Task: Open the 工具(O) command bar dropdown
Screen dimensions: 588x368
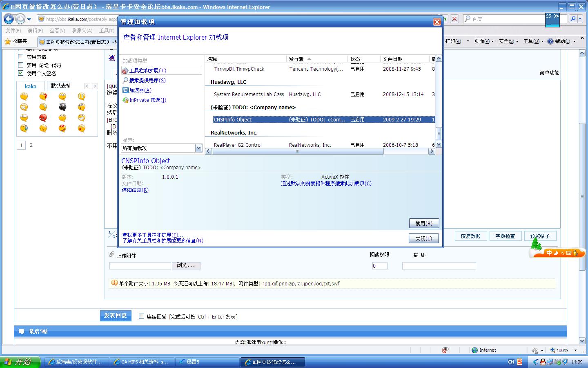Action: point(533,41)
